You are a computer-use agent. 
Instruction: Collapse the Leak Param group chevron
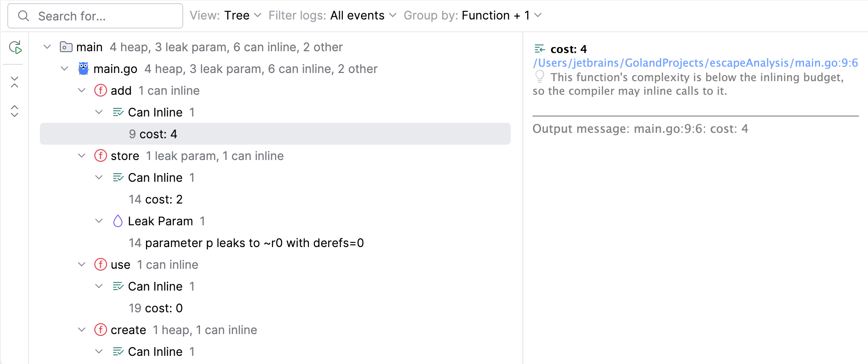[x=99, y=221]
